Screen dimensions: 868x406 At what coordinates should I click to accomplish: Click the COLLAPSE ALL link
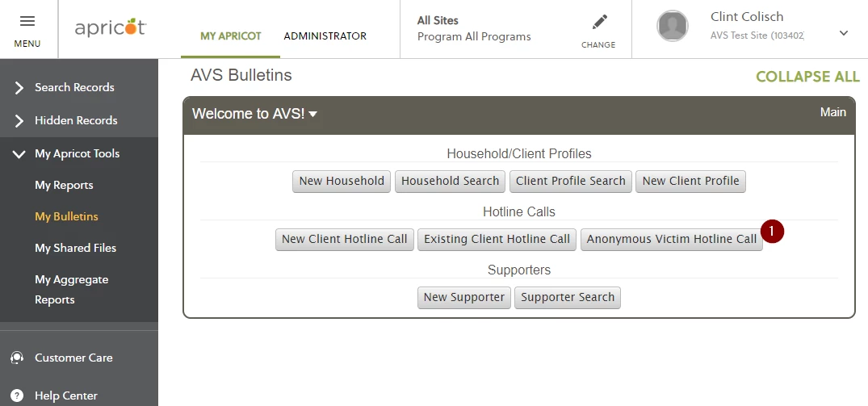807,77
